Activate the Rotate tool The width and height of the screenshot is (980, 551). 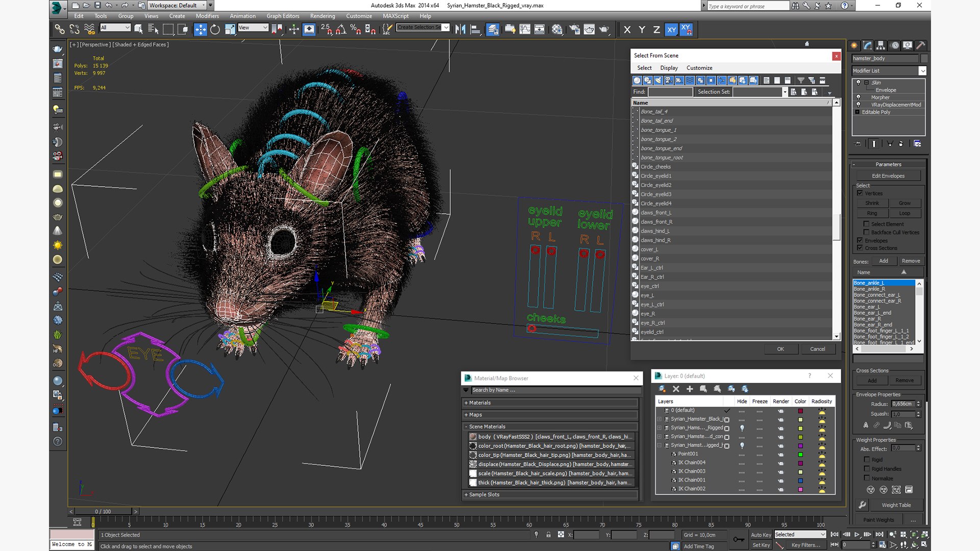(x=215, y=30)
